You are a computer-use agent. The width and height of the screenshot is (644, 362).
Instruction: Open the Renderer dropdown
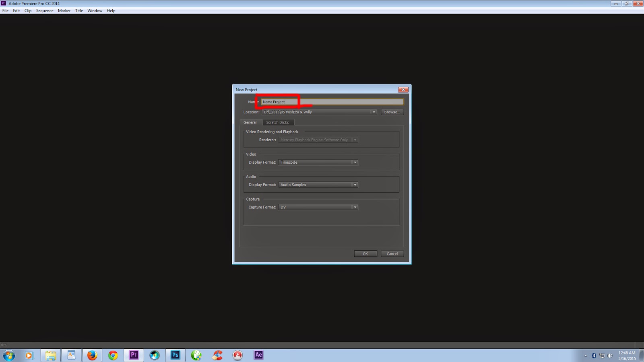[x=318, y=140]
